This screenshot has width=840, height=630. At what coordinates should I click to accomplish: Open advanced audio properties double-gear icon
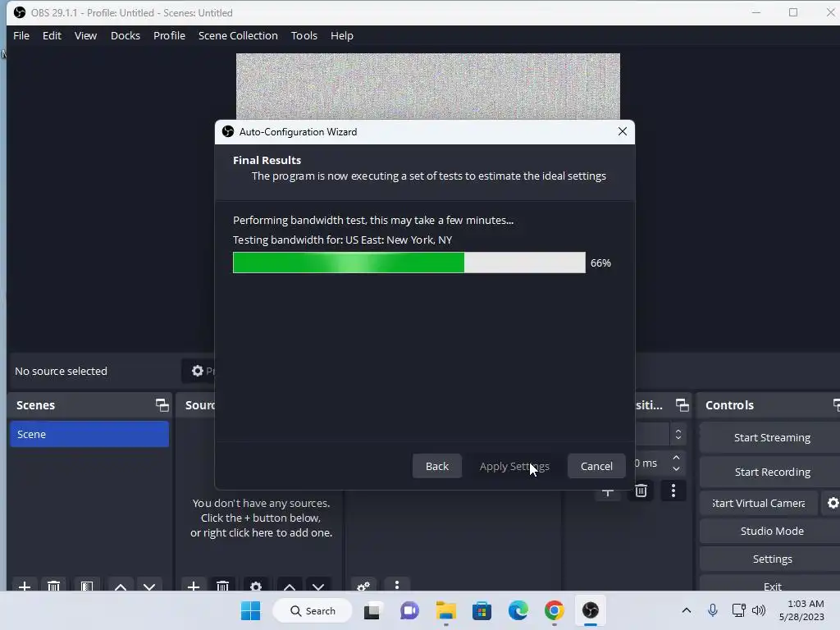pyautogui.click(x=363, y=586)
